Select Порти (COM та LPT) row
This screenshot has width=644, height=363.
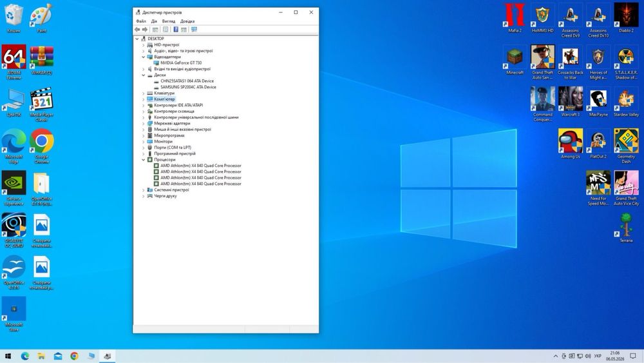tap(173, 148)
